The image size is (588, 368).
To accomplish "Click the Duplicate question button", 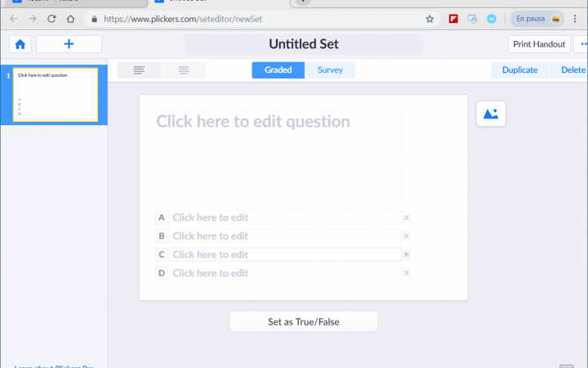I will [x=519, y=70].
